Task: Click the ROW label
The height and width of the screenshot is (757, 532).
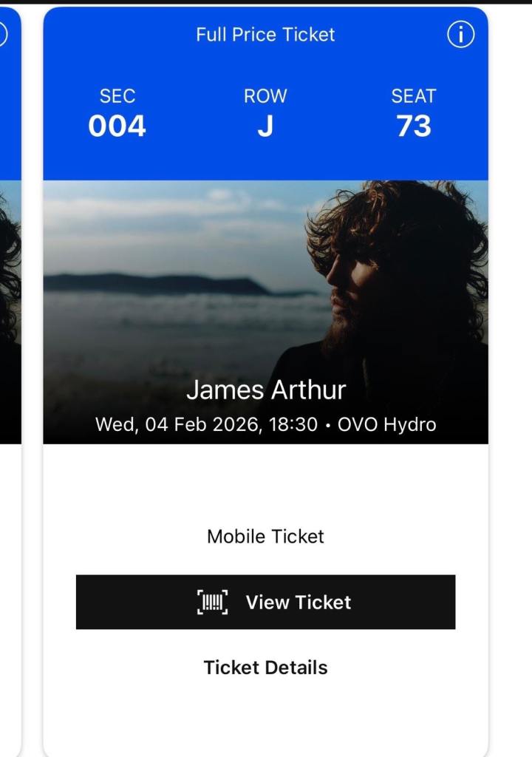Action: (x=265, y=96)
